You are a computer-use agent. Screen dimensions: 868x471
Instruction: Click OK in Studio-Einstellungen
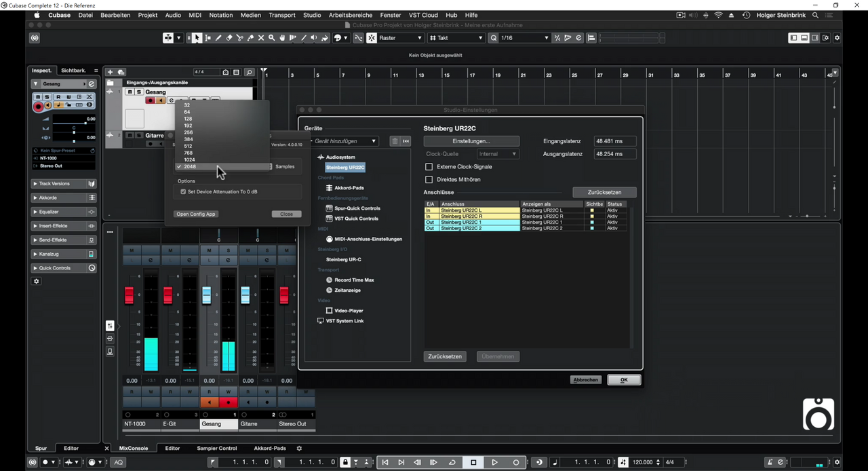(x=624, y=380)
